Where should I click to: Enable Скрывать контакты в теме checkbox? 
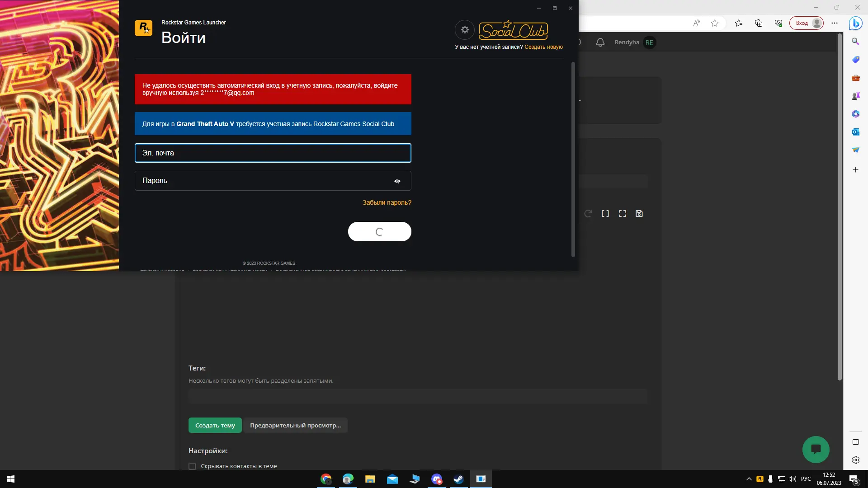[192, 466]
